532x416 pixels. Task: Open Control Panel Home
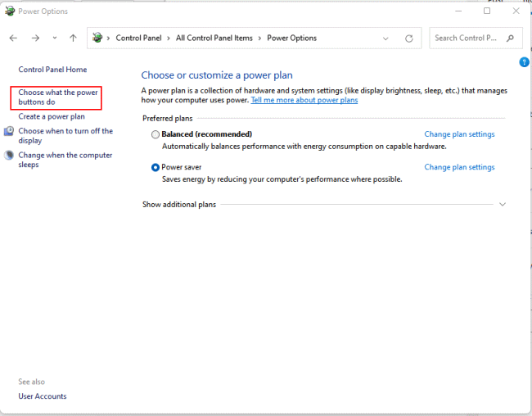(52, 70)
